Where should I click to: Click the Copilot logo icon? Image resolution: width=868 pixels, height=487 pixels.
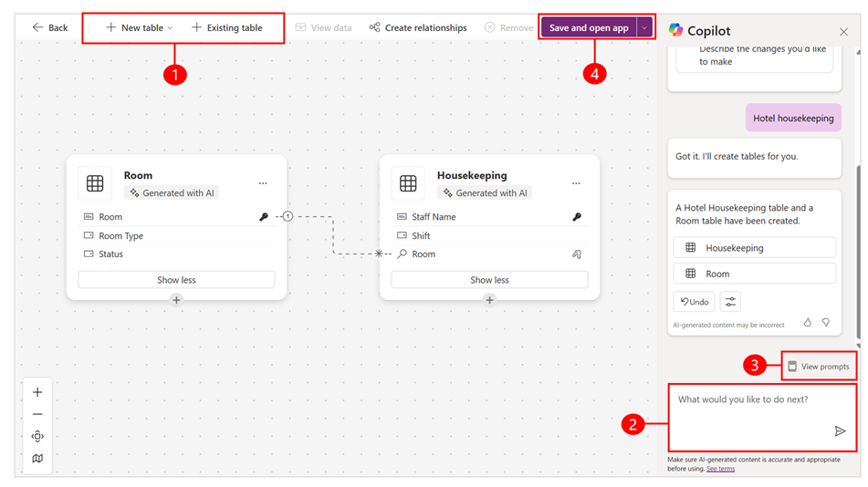coord(675,30)
